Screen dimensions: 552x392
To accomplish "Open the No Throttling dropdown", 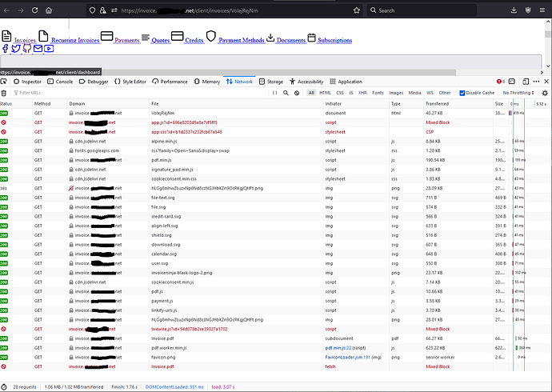I will click(518, 93).
